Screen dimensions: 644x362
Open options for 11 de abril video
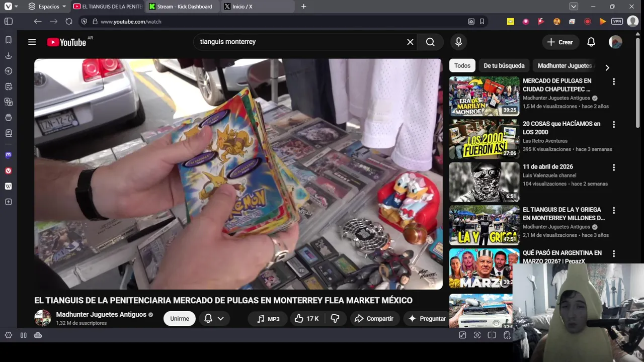click(x=614, y=167)
